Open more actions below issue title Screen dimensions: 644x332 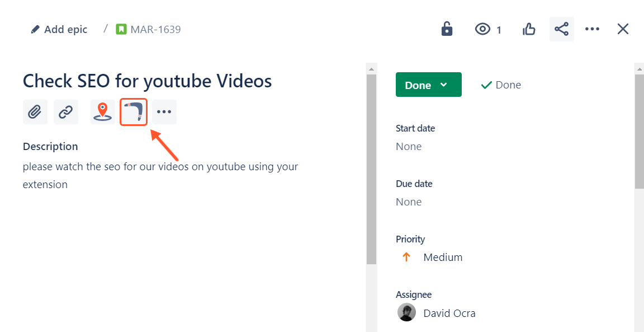[164, 112]
